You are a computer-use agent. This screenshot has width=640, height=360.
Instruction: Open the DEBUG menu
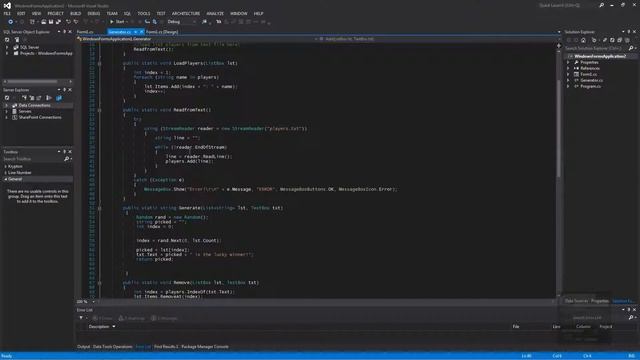point(93,13)
